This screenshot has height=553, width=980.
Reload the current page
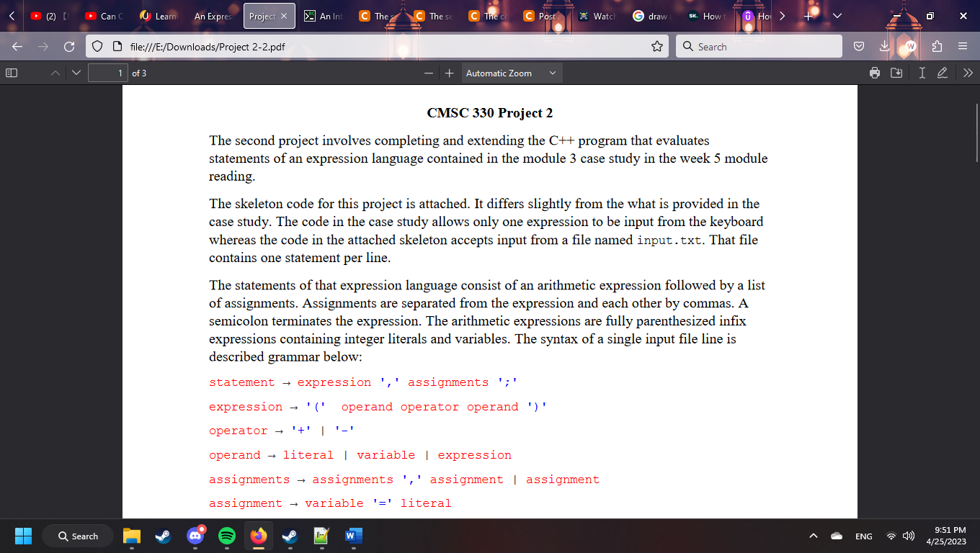point(68,46)
